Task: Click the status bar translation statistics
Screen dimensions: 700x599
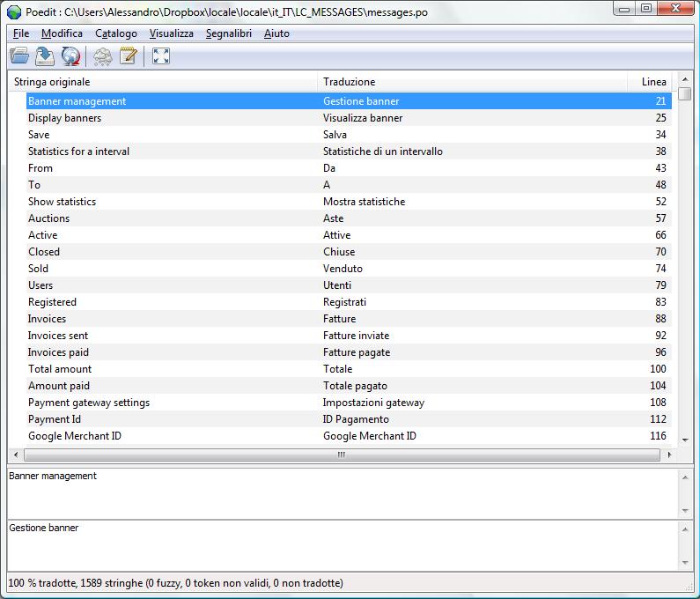Action: tap(175, 583)
